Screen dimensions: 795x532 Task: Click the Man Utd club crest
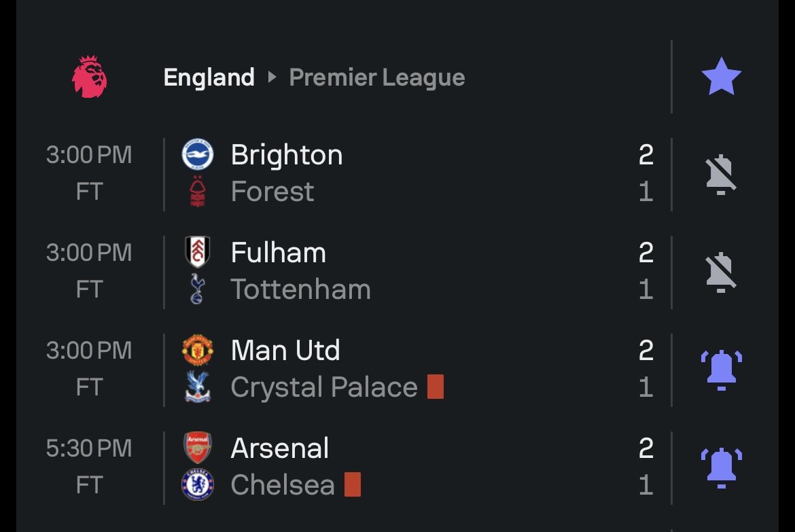pyautogui.click(x=197, y=350)
